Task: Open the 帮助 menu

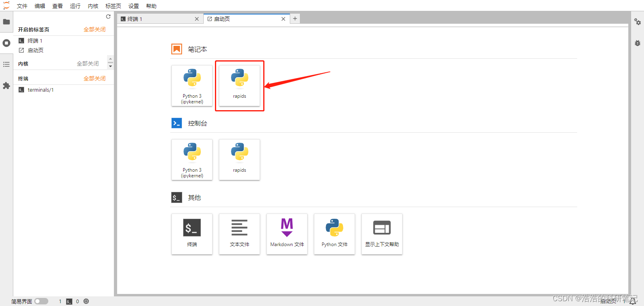Action: [151, 6]
